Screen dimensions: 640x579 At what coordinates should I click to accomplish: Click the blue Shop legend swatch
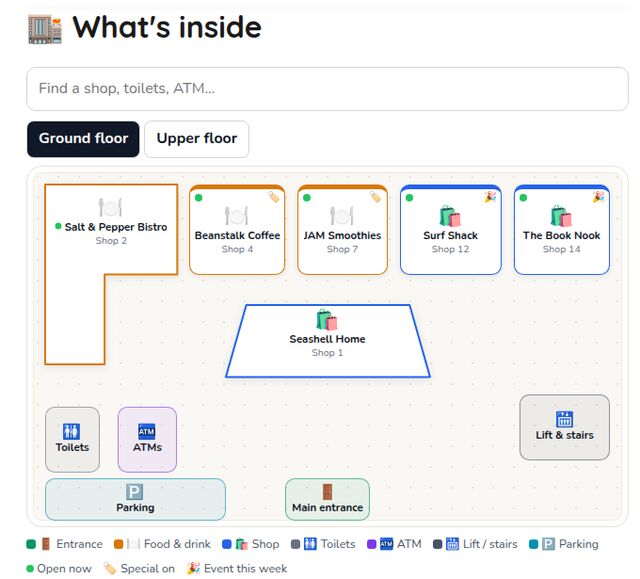[227, 544]
